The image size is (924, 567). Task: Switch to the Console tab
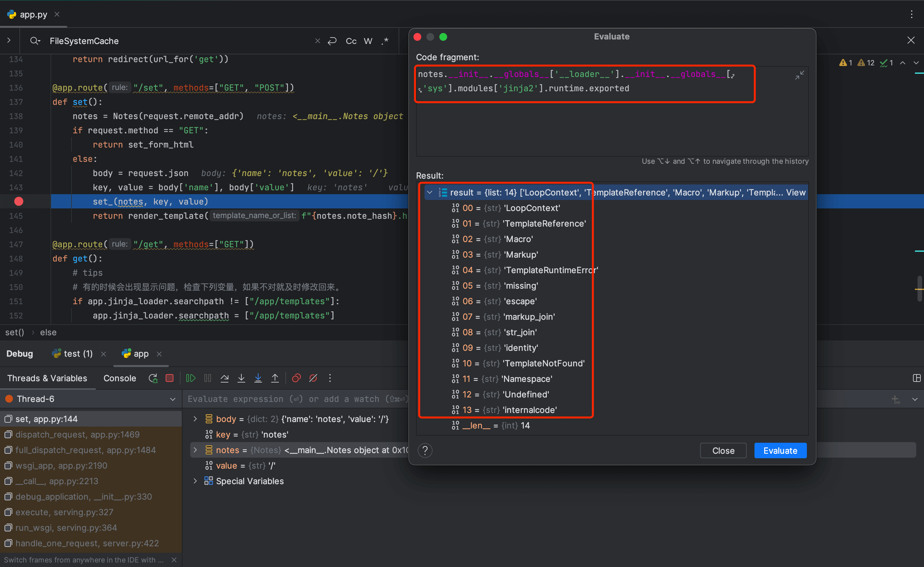point(120,378)
